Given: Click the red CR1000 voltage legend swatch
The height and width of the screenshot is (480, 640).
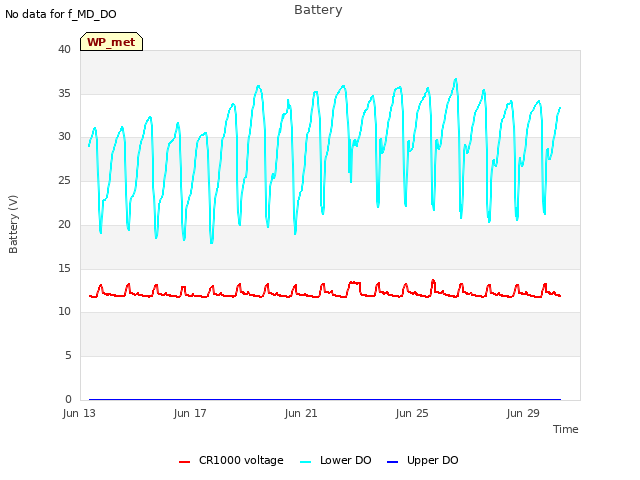Looking at the screenshot, I should point(184,462).
